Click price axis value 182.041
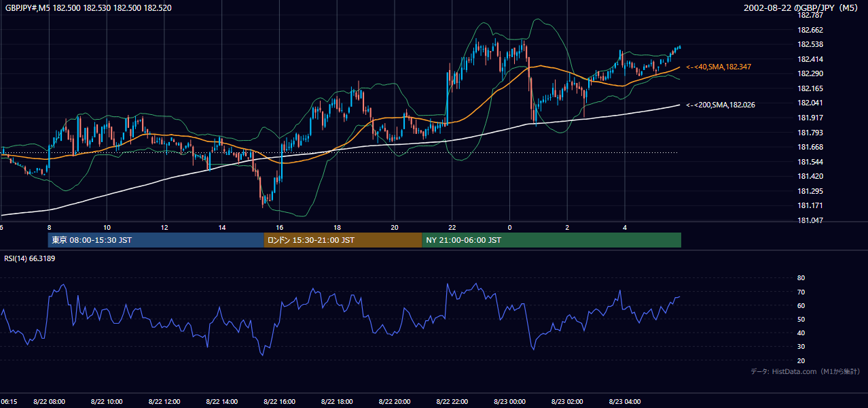 (810, 103)
